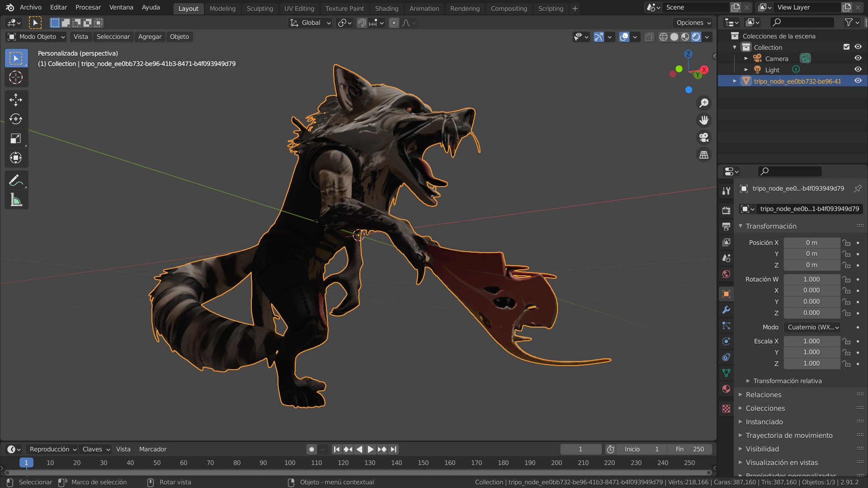Hide the Light object in outliner

pyautogui.click(x=858, y=70)
